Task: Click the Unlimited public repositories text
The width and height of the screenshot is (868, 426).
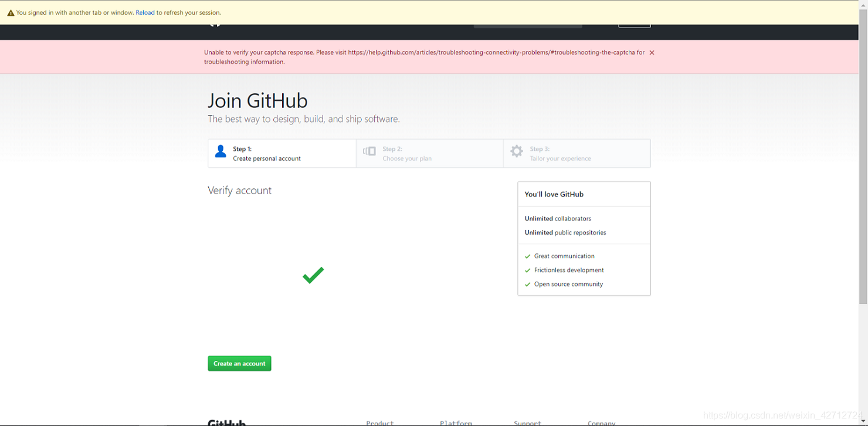Action: click(x=565, y=233)
